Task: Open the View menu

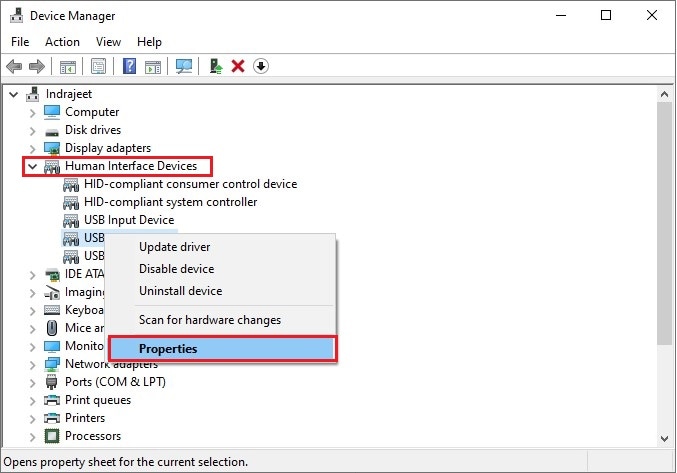Action: click(x=108, y=42)
